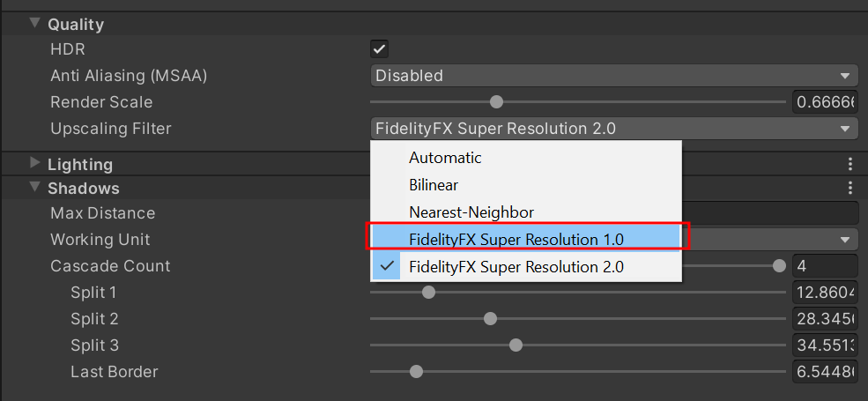Click the Cascade Count value field
868x401 pixels.
point(824,266)
